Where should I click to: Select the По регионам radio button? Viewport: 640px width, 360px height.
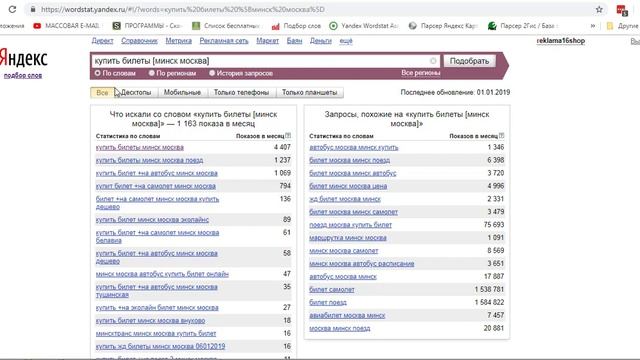(x=151, y=73)
